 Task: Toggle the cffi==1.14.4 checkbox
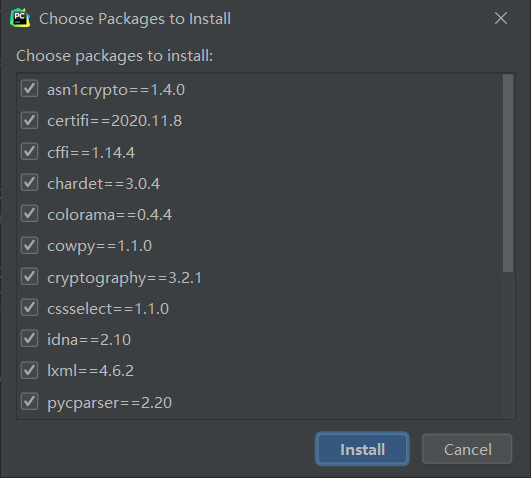29,151
